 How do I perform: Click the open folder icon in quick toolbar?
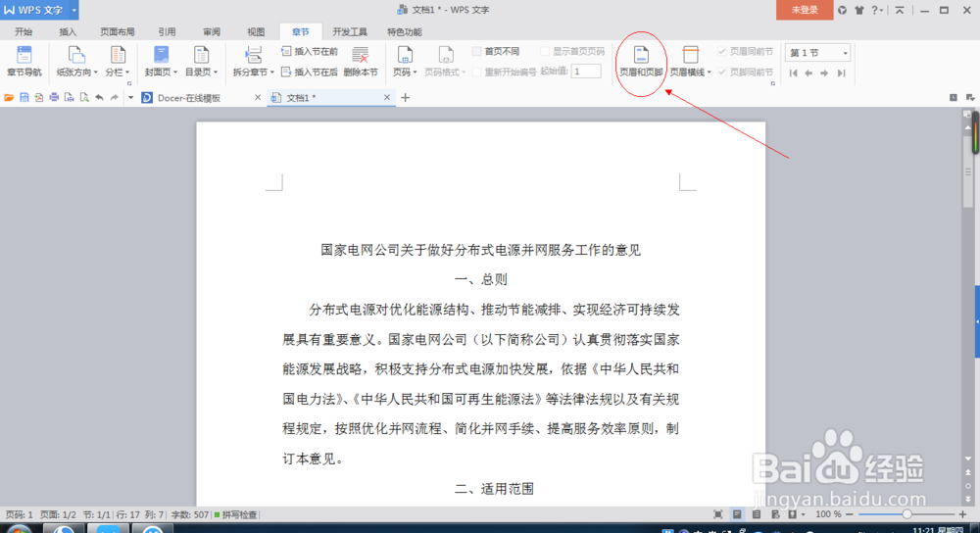(x=9, y=97)
